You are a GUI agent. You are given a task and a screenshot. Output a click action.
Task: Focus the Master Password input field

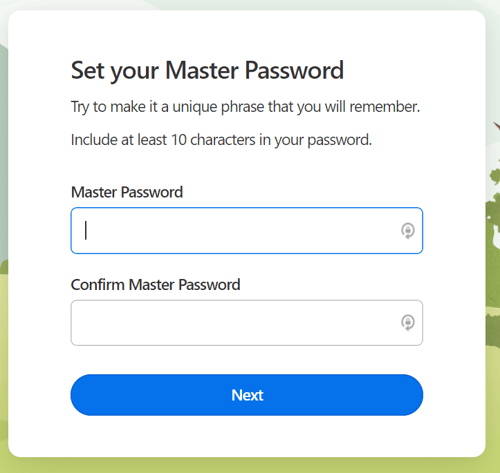(x=247, y=230)
